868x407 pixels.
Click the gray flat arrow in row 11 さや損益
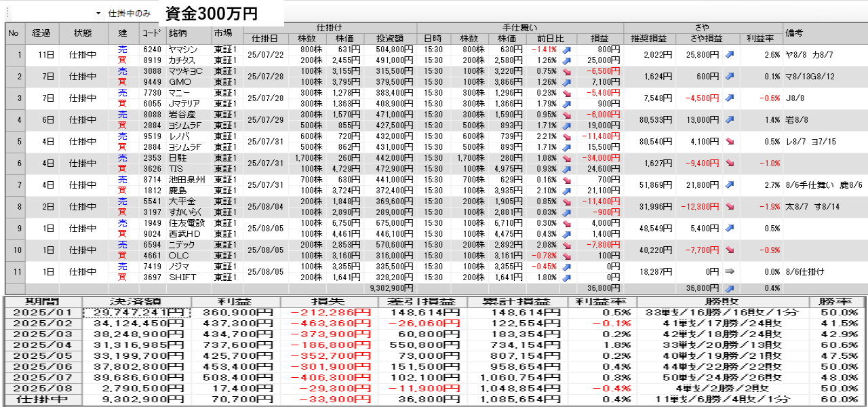730,271
